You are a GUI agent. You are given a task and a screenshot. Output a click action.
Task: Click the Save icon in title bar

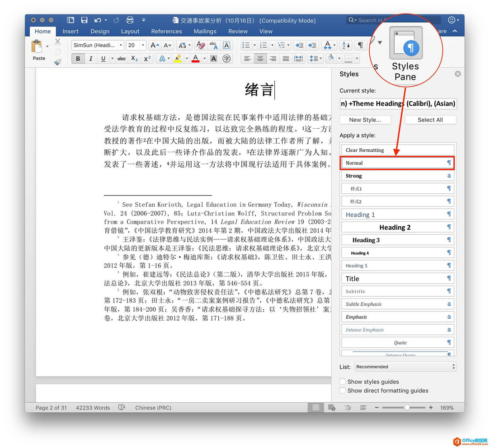84,20
